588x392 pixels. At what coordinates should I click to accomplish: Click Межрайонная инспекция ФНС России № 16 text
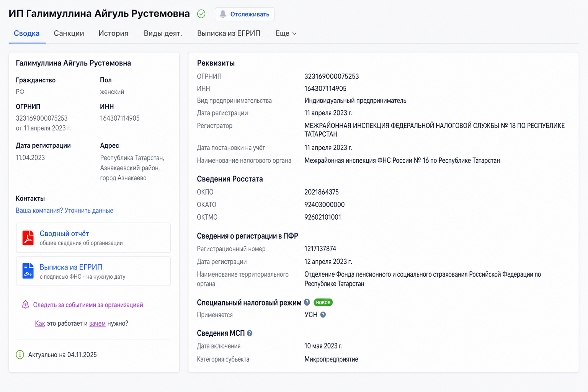click(402, 160)
